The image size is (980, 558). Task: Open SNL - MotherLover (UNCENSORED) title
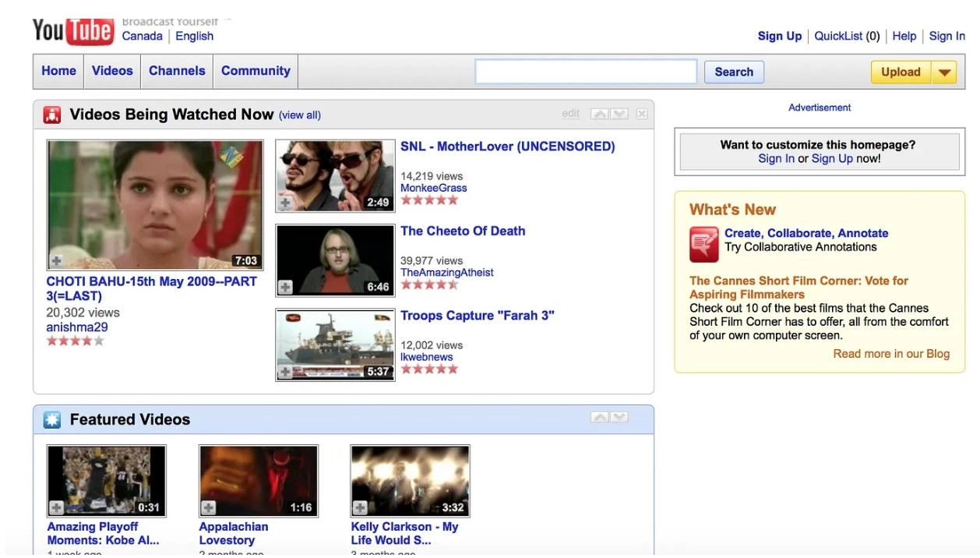tap(508, 147)
